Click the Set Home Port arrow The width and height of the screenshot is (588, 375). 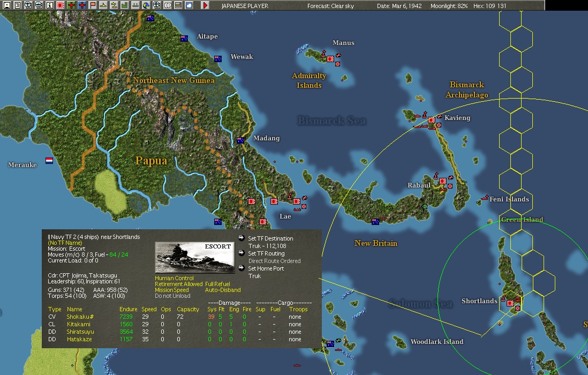point(242,268)
